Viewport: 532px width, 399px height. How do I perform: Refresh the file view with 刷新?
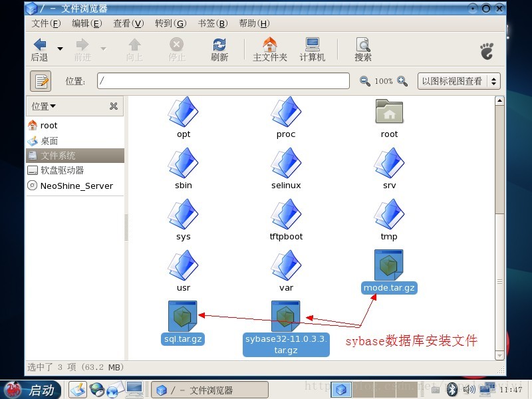[x=219, y=49]
